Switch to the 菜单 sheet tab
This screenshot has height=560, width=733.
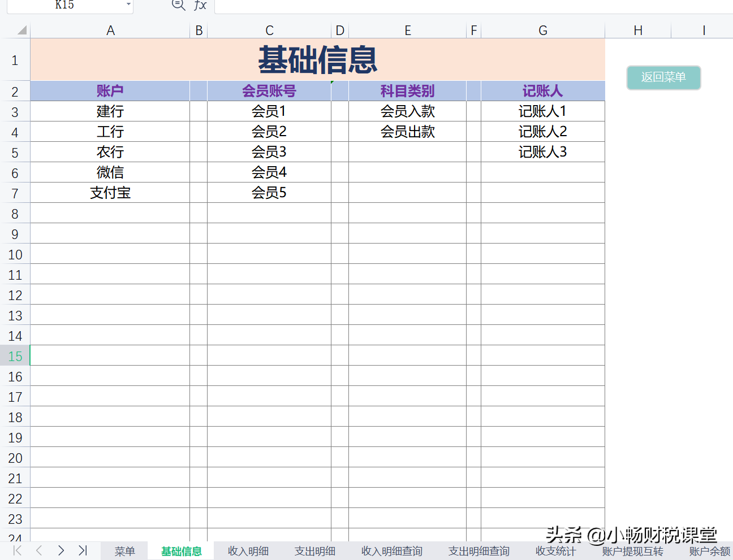(x=124, y=551)
